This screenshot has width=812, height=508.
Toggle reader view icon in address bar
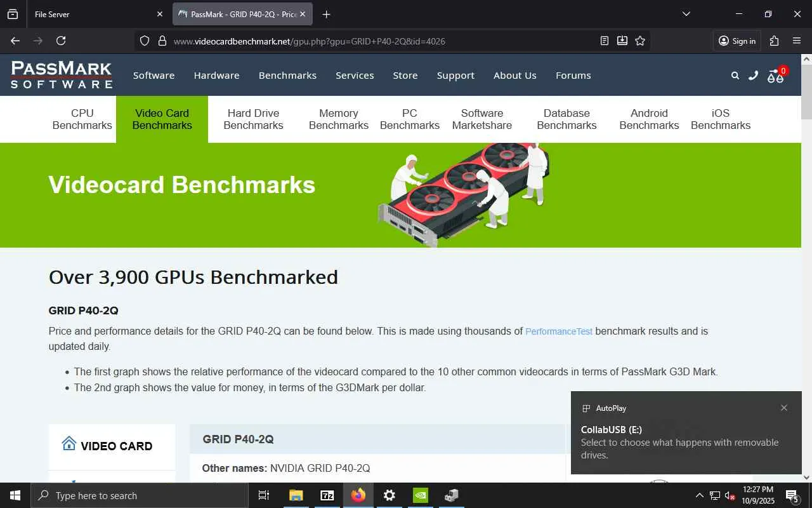605,41
